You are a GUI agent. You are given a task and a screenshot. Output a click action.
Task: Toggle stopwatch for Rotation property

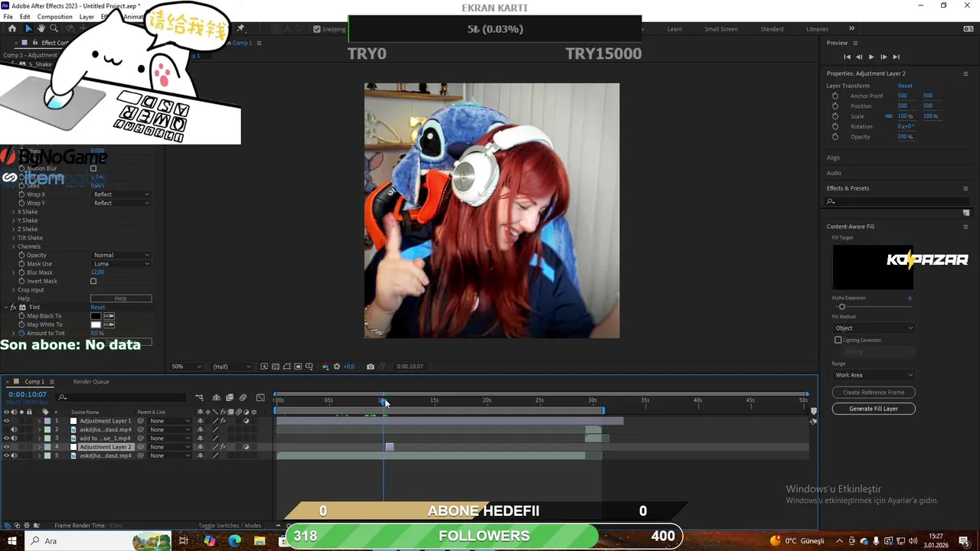(x=835, y=126)
